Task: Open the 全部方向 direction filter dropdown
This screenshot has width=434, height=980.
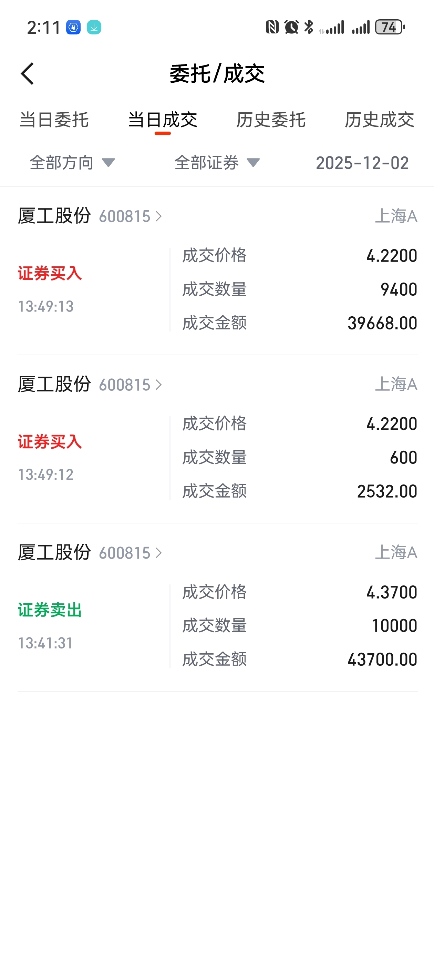Action: [x=72, y=163]
